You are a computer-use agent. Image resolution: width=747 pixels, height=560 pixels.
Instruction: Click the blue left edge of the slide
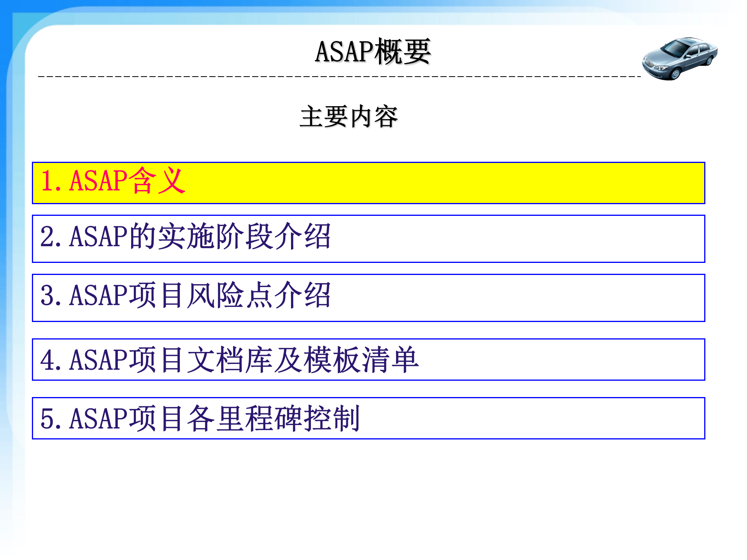click(5, 280)
